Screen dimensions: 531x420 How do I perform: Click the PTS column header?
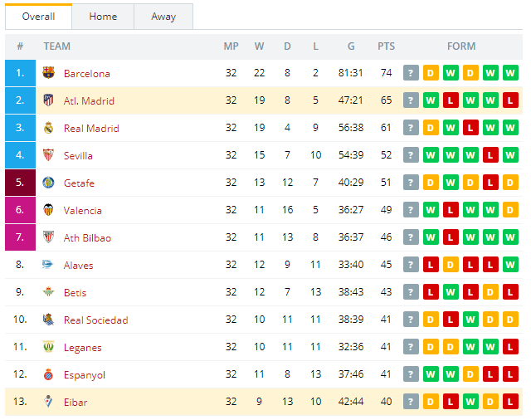click(386, 46)
